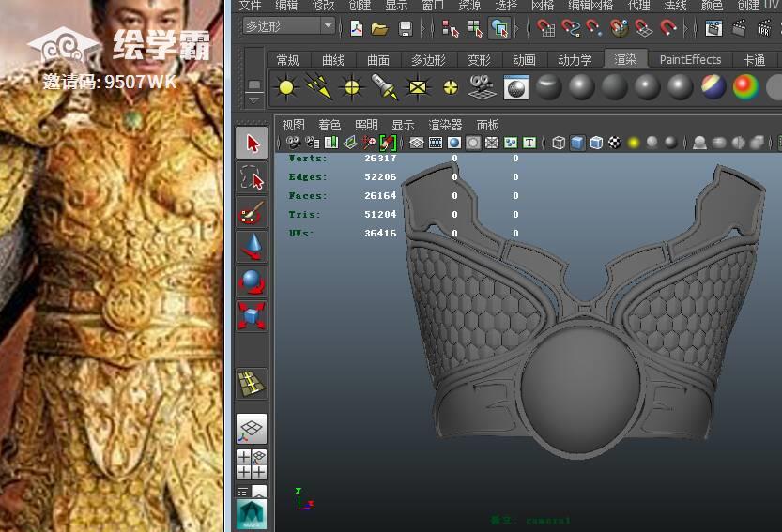The height and width of the screenshot is (532, 782).
Task: Open the 文件 menu
Action: pos(250,5)
